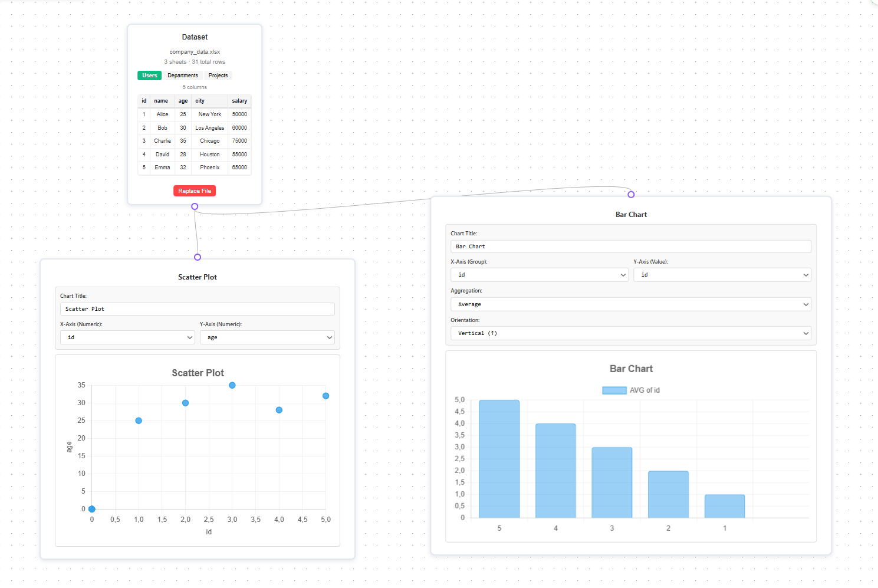This screenshot has height=588, width=878.
Task: Click the Replace File button
Action: 195,191
